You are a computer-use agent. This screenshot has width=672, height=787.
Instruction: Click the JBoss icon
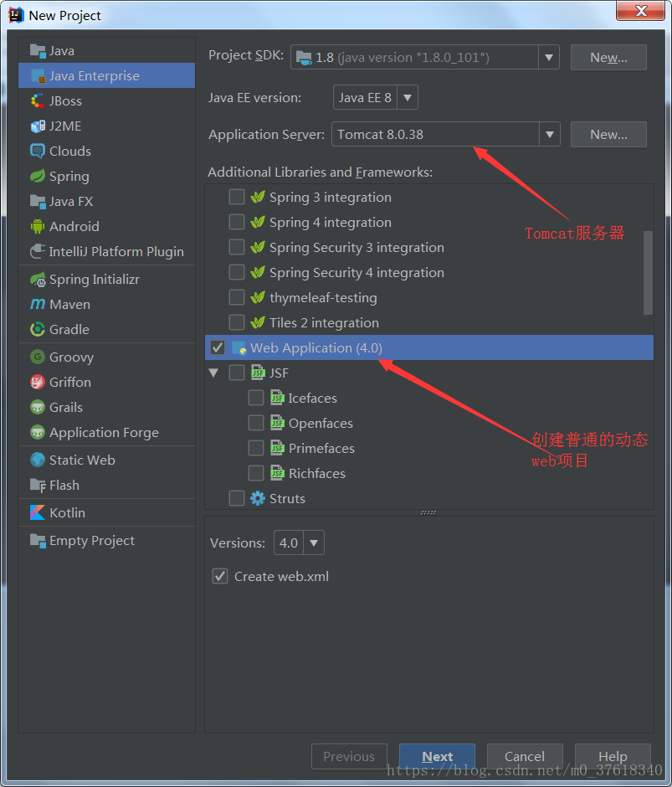tap(38, 100)
